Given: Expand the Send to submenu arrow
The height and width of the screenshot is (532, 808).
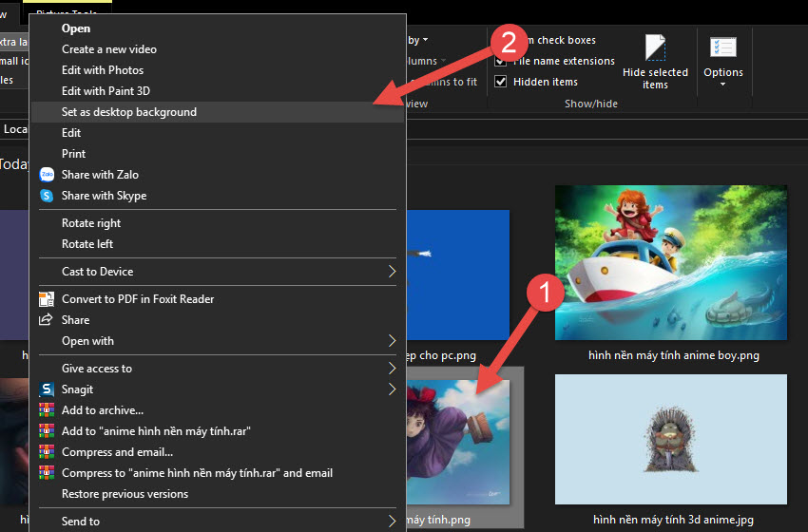Looking at the screenshot, I should click(x=393, y=522).
